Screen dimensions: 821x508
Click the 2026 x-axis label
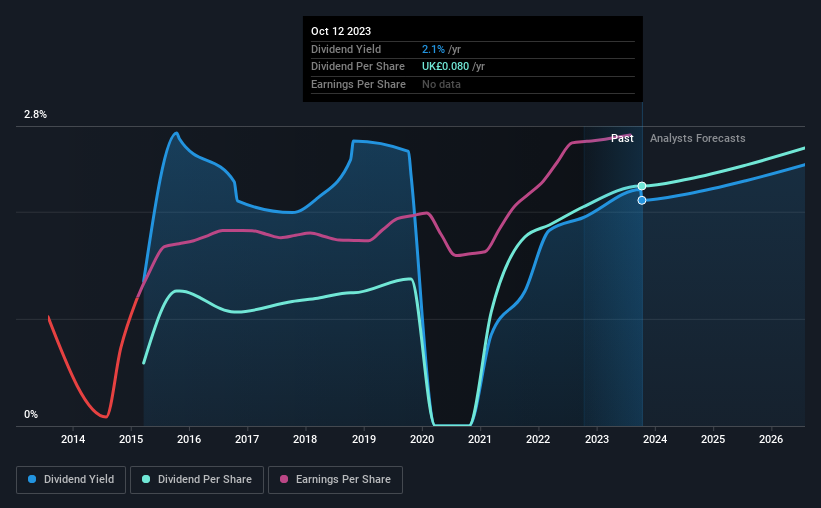point(771,439)
